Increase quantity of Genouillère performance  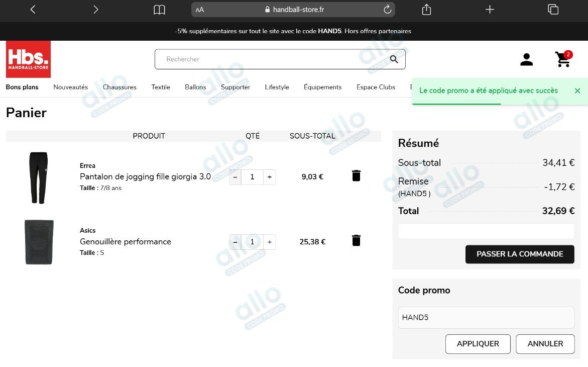(x=269, y=242)
